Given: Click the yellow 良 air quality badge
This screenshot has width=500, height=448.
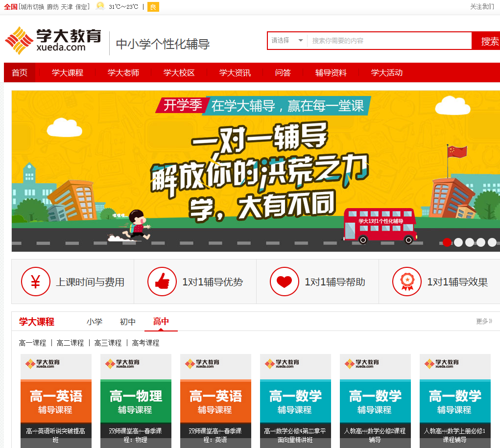Looking at the screenshot, I should [153, 7].
